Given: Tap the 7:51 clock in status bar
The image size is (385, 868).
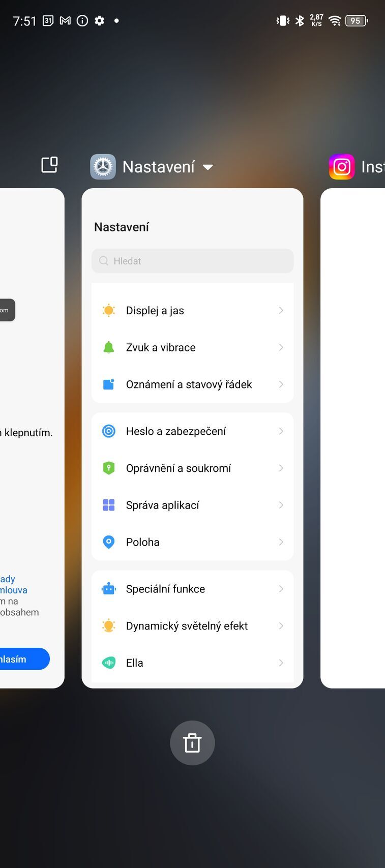Looking at the screenshot, I should pyautogui.click(x=24, y=21).
